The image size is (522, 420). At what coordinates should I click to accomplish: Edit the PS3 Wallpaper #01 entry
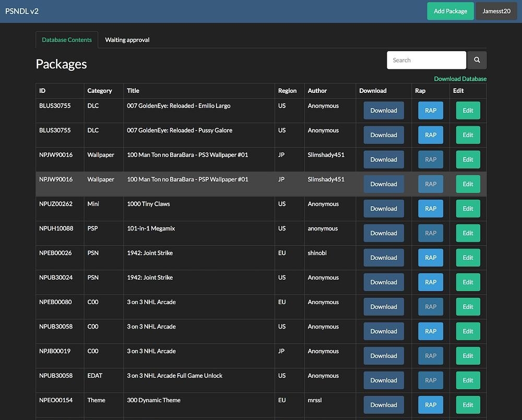pos(468,160)
